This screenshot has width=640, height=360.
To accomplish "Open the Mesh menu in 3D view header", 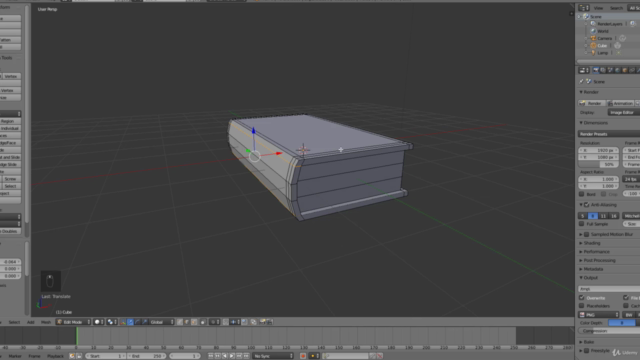I will pyautogui.click(x=46, y=322).
